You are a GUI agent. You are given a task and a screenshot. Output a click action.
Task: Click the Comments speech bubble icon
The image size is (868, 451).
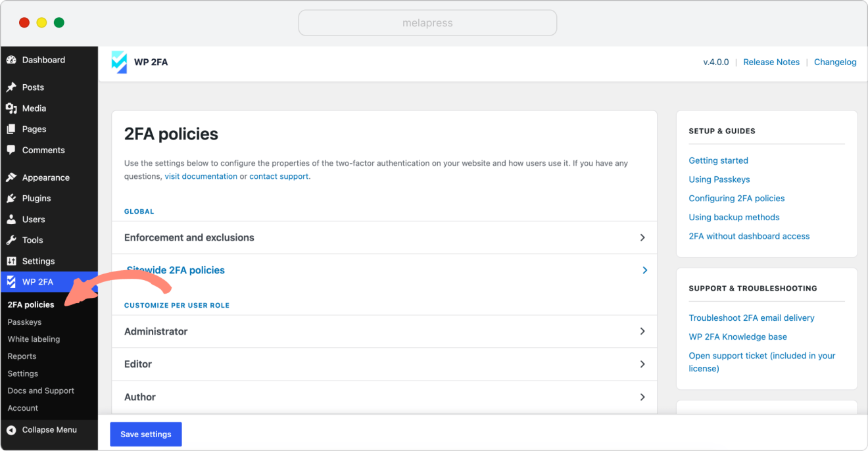[11, 151]
